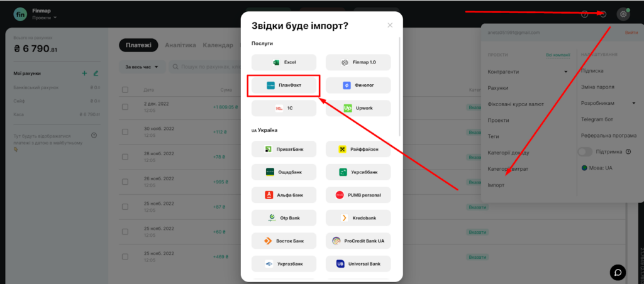Screen dimensions: 644x284
Task: Click the import dialog scrollbar
Action: [399, 86]
